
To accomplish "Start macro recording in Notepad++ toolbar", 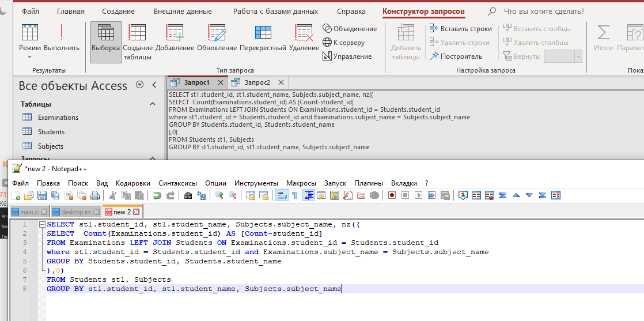I will [392, 195].
